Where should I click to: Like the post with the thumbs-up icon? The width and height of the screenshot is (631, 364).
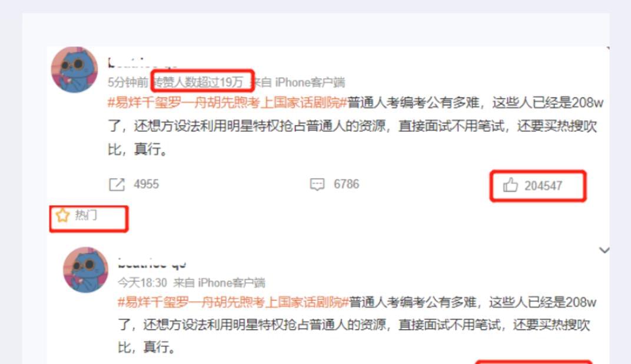pos(510,185)
